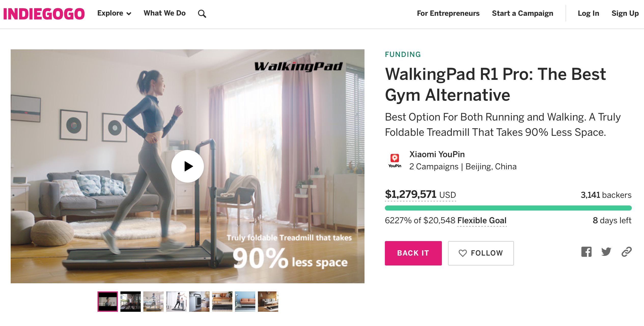The width and height of the screenshot is (644, 326).
Task: Expand the Explore dropdown menu
Action: click(114, 13)
